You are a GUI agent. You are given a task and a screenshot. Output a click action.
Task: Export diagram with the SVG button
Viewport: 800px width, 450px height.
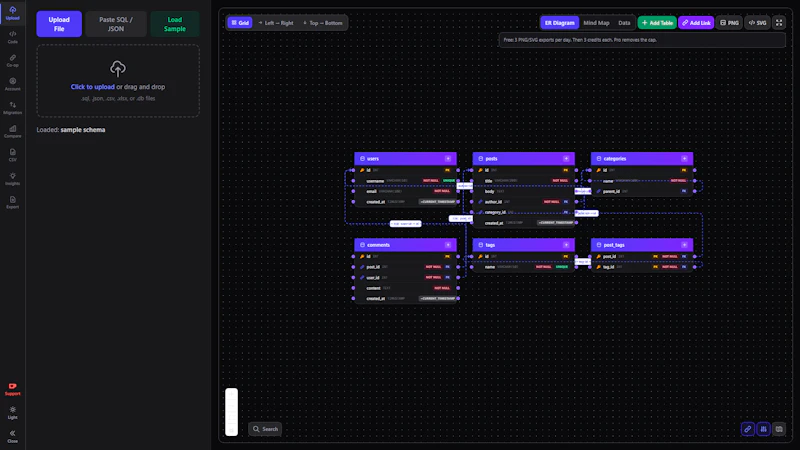(757, 22)
